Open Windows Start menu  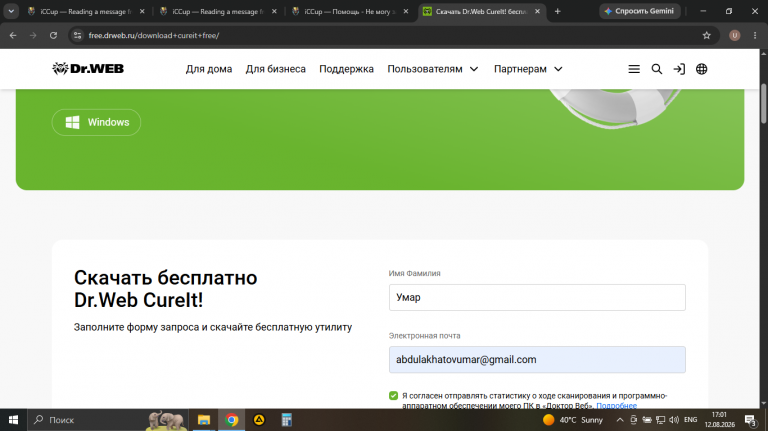13,420
